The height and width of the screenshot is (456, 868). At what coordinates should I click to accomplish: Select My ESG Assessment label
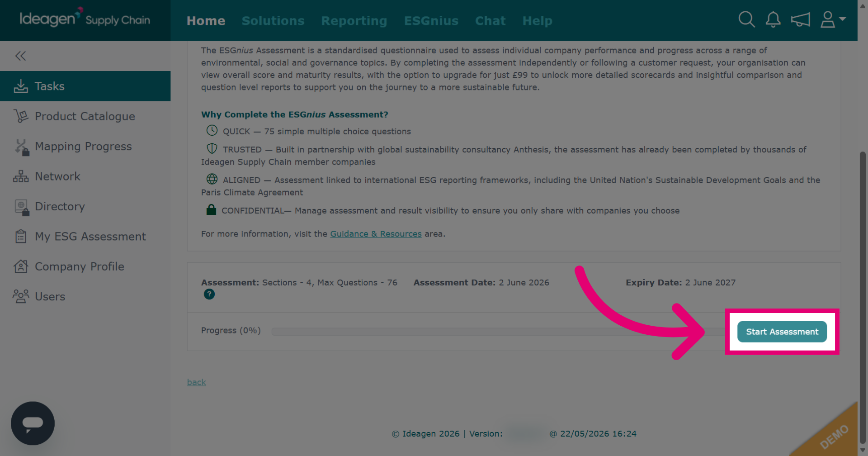click(90, 237)
